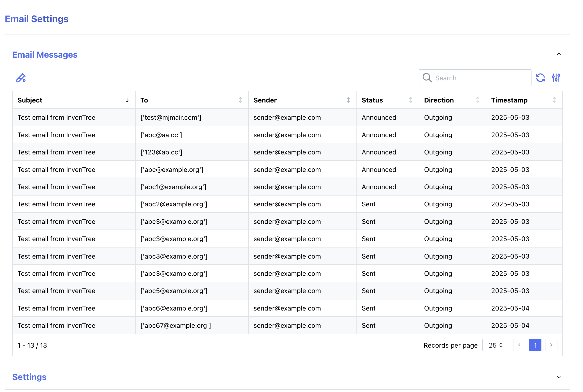Click the refresh table data icon

click(540, 78)
